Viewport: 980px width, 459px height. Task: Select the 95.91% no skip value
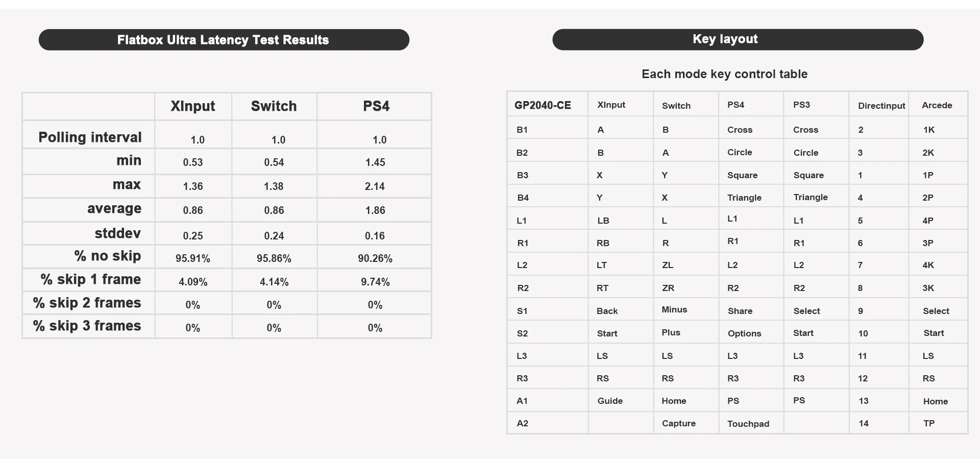[x=193, y=258]
